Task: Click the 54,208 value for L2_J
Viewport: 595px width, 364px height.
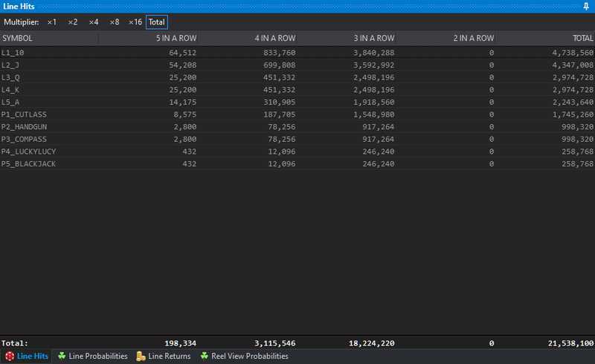Action: coord(182,65)
